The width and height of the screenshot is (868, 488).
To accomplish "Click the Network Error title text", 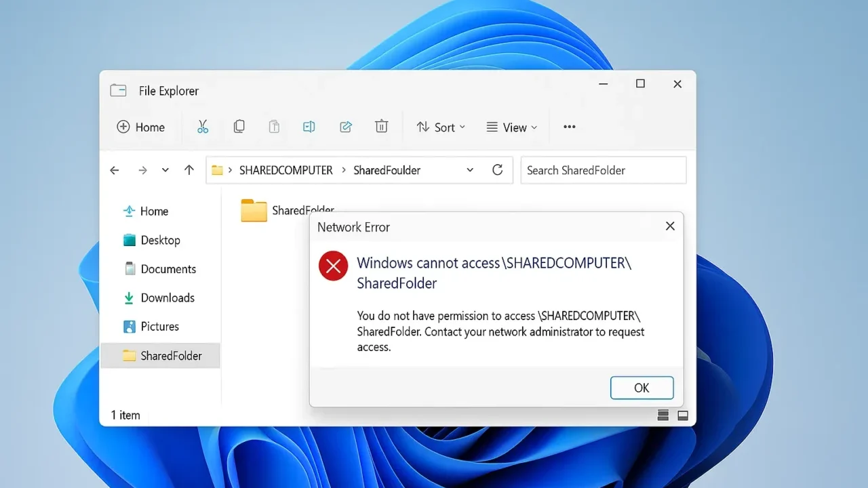I will (353, 227).
